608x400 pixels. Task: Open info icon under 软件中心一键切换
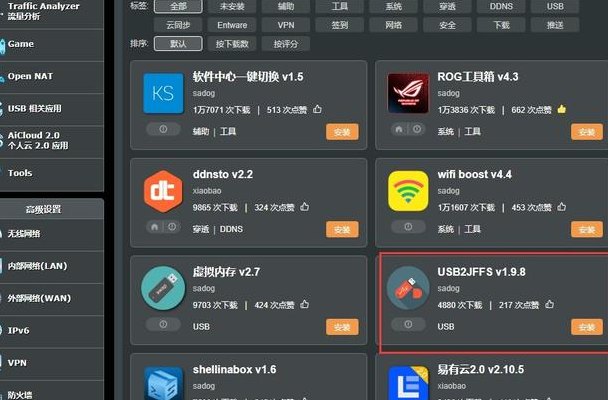163,129
